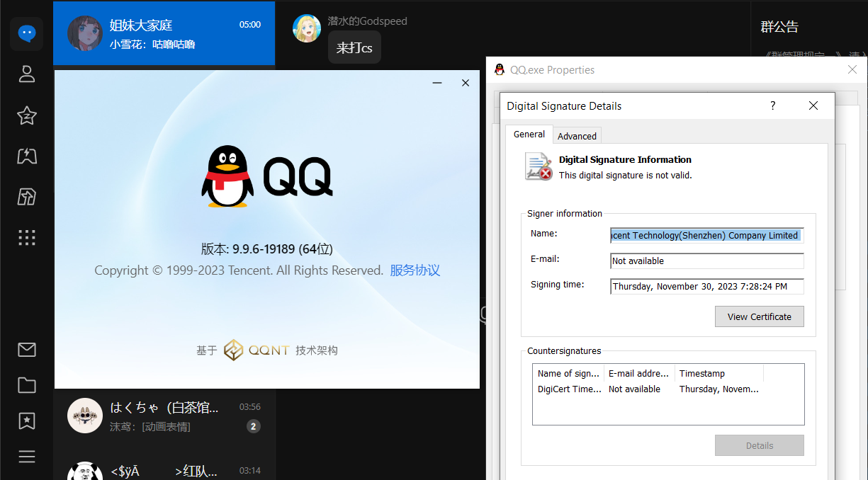Click the signer Name field
The width and height of the screenshot is (868, 480).
(x=707, y=236)
